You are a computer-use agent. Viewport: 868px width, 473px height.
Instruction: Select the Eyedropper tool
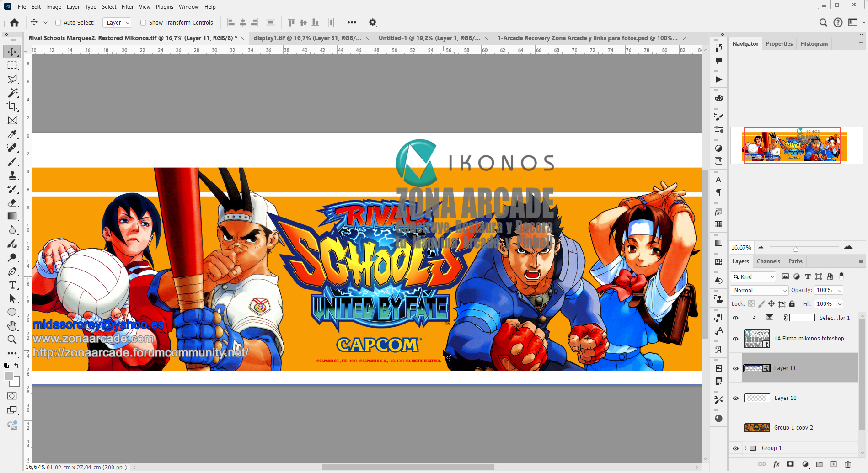(12, 134)
